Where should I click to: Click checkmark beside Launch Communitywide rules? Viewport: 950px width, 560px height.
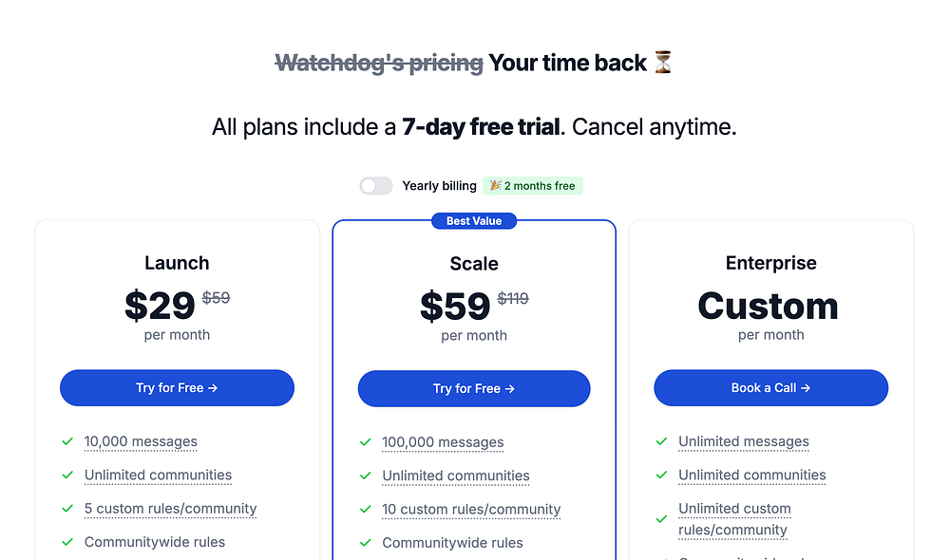[x=67, y=542]
